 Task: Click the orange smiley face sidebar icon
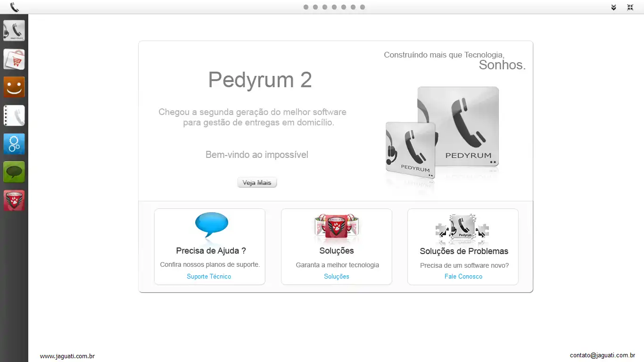(x=14, y=88)
